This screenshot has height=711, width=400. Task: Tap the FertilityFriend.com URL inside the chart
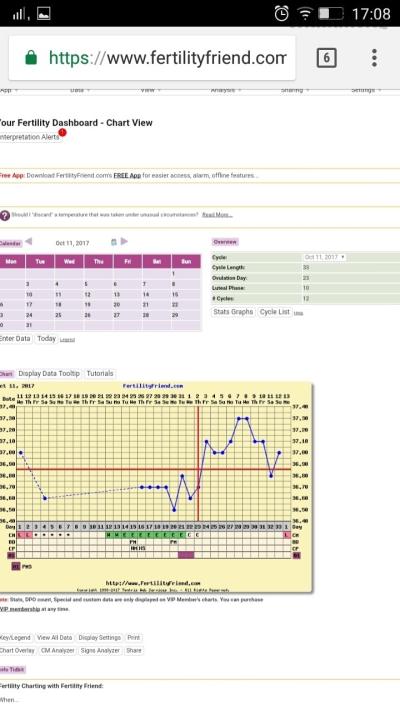[153, 583]
